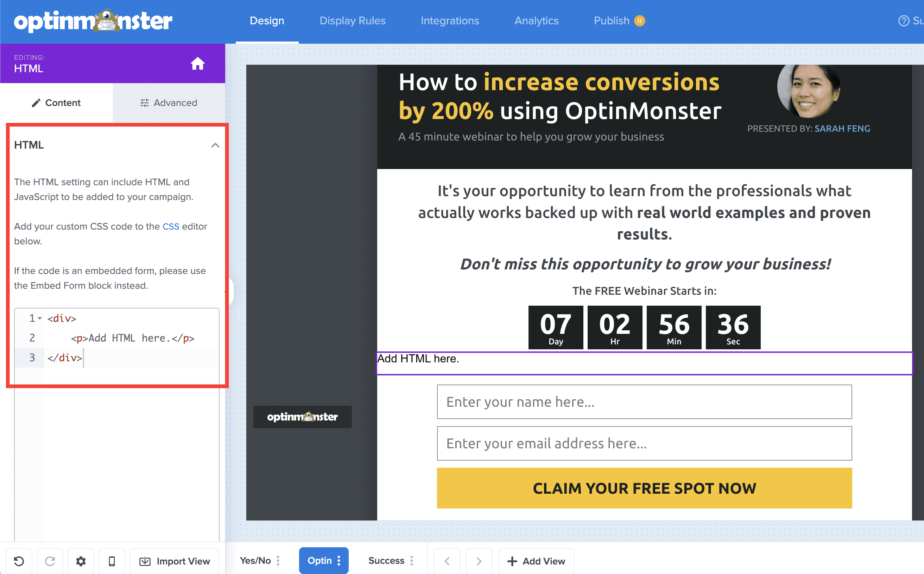The height and width of the screenshot is (574, 924).
Task: Redo the last change
Action: tap(50, 561)
